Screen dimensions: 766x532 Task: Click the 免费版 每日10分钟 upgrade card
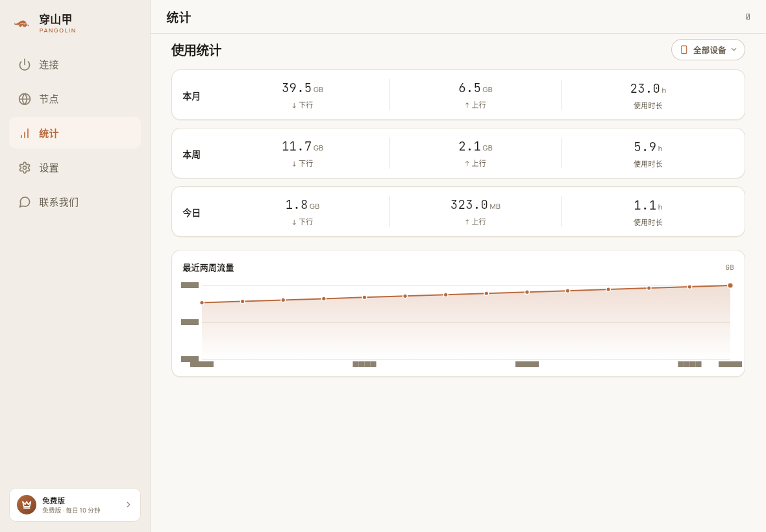point(75,505)
